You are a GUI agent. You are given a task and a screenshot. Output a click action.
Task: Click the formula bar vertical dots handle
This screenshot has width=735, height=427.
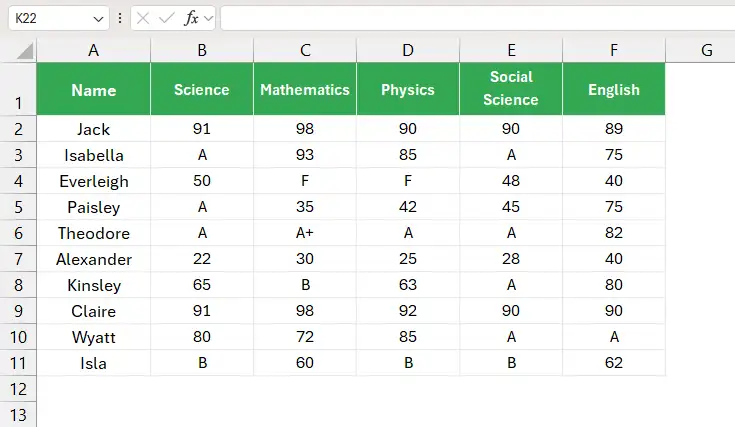[120, 18]
